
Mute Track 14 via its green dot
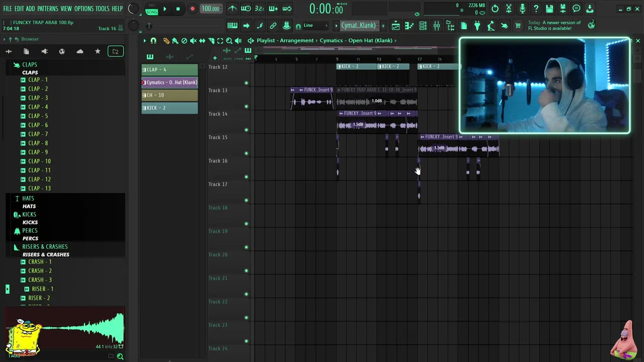click(246, 130)
